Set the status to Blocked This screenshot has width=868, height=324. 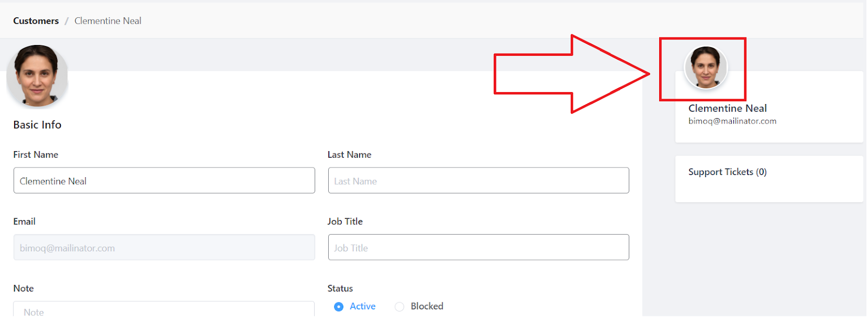[x=400, y=307]
